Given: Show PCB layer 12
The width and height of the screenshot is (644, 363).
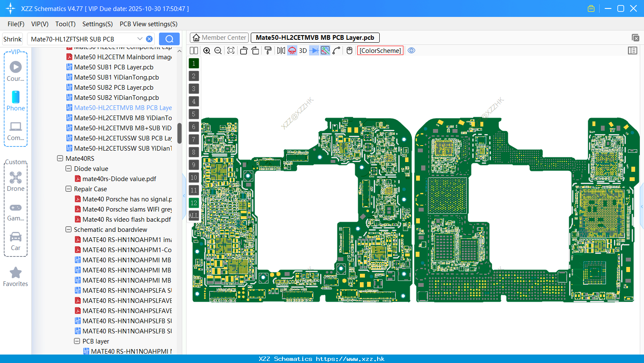Looking at the screenshot, I should [x=194, y=203].
